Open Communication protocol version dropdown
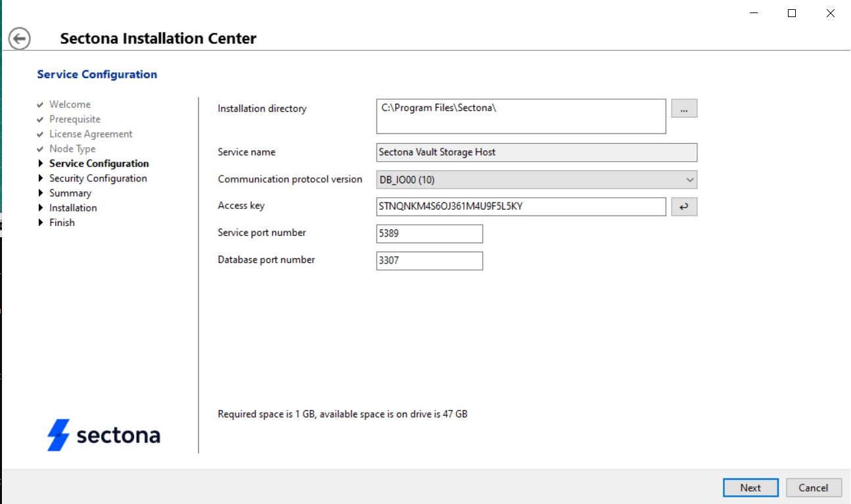The width and height of the screenshot is (851, 504). pyautogui.click(x=536, y=179)
